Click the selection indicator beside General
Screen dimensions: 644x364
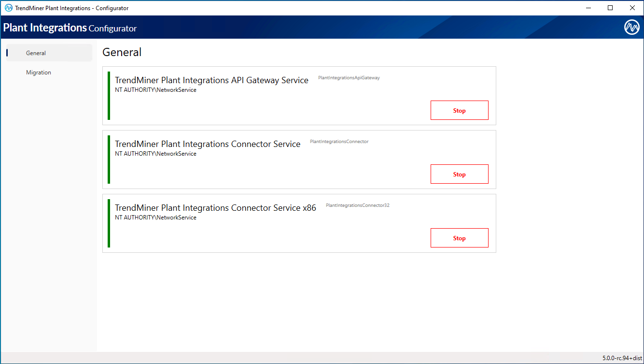[7, 53]
